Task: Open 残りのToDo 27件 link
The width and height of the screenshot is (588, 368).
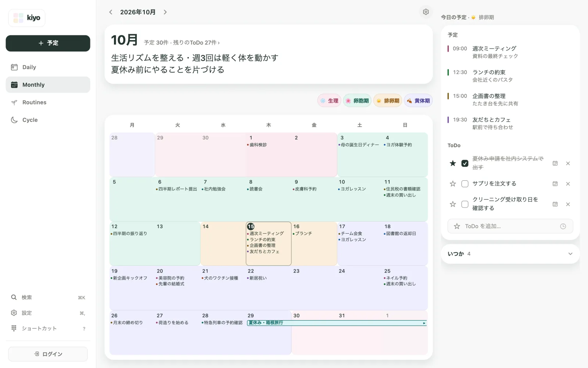Action: click(196, 43)
